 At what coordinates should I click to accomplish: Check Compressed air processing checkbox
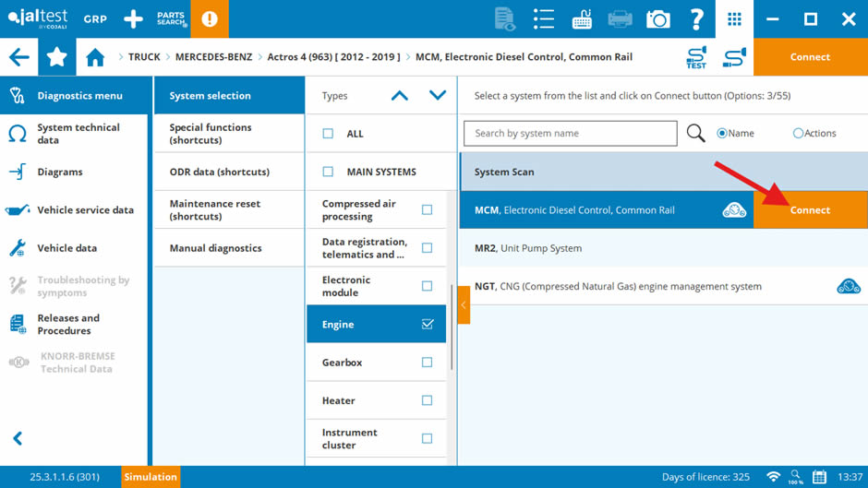(427, 210)
